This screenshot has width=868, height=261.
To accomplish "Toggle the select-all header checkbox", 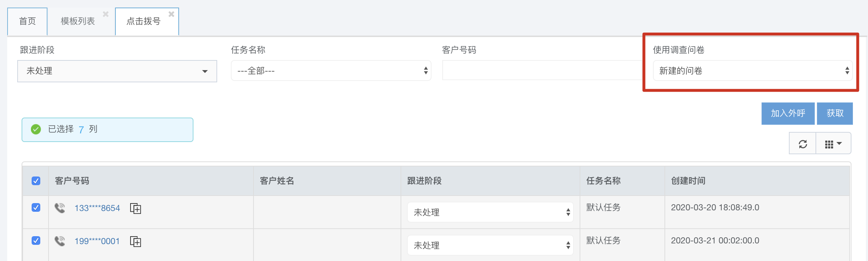I will tap(36, 181).
